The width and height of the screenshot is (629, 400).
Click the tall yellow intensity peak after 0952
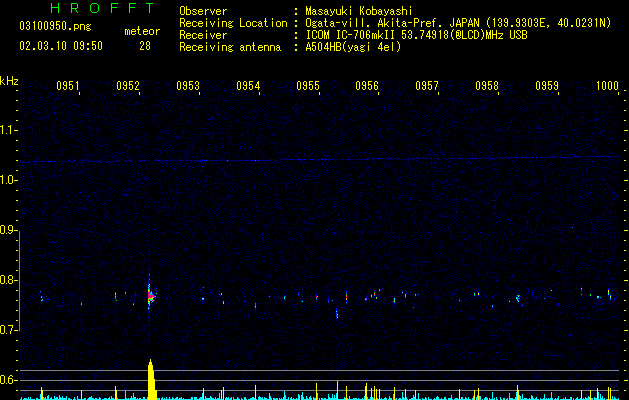click(x=151, y=379)
